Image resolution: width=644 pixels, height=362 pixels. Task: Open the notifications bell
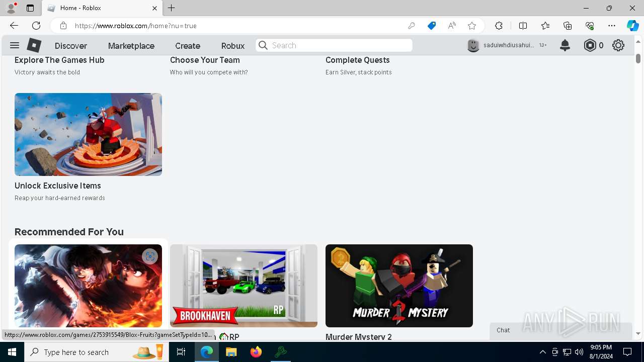tap(565, 45)
